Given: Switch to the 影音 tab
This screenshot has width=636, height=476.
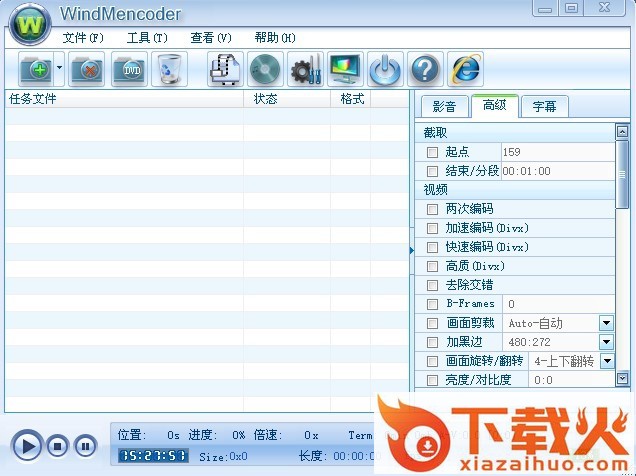Looking at the screenshot, I should [x=445, y=107].
